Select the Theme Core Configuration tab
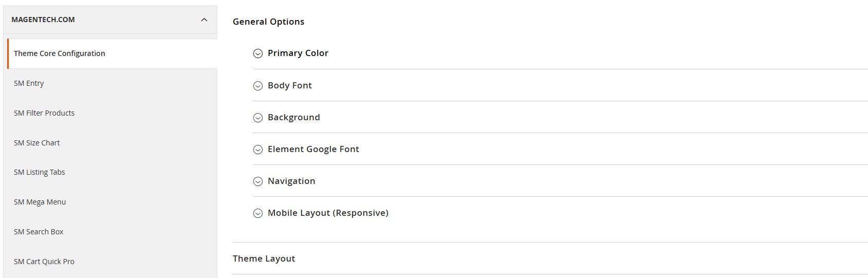 click(60, 53)
